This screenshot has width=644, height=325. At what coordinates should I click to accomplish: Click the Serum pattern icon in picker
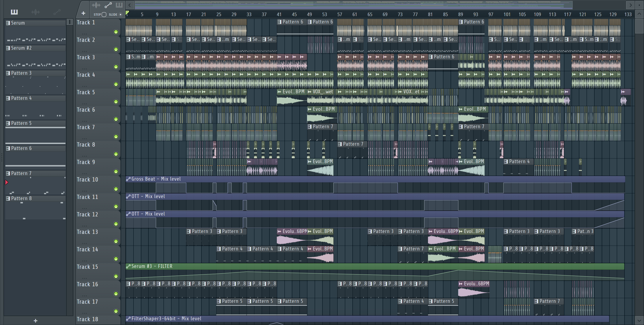tap(8, 23)
